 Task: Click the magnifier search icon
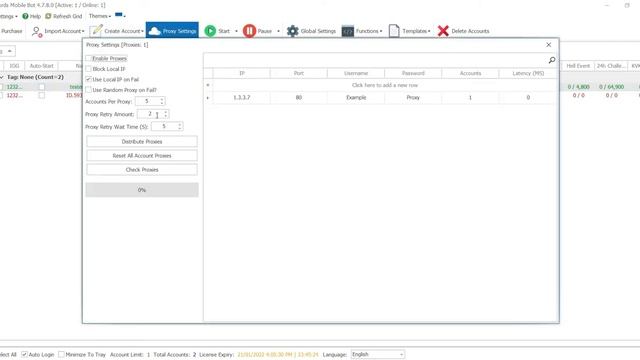point(552,60)
